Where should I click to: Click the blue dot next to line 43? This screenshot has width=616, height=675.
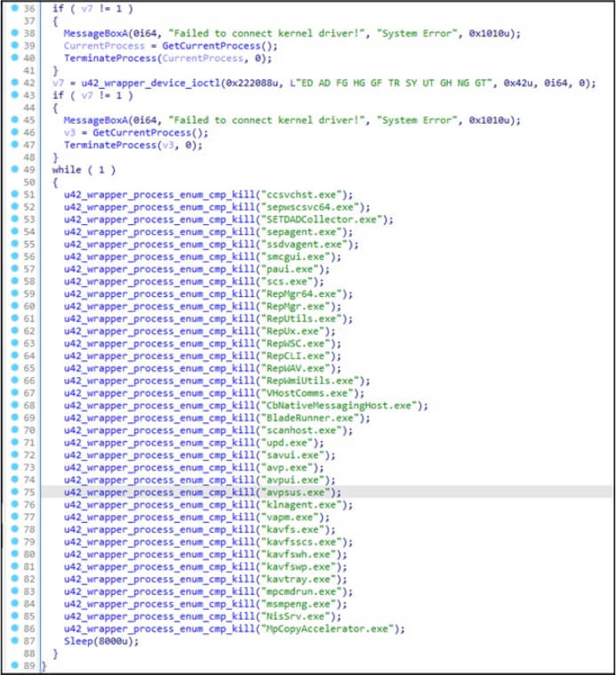14,94
